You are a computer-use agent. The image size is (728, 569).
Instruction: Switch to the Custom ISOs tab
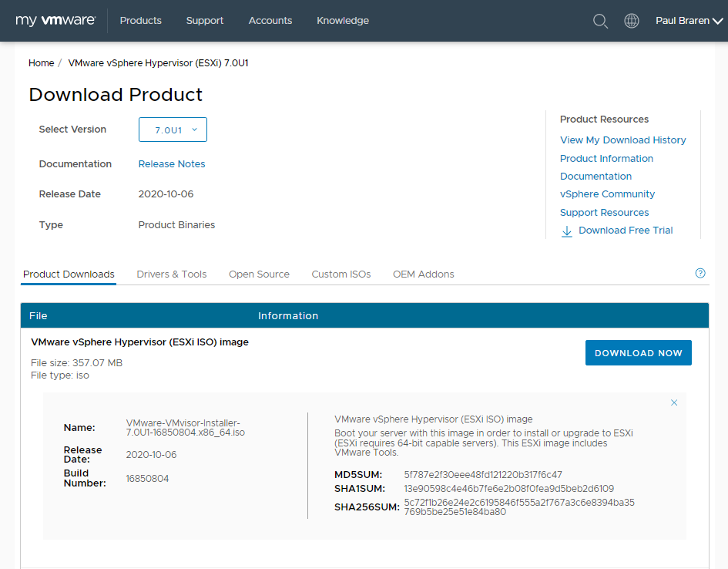coord(341,274)
